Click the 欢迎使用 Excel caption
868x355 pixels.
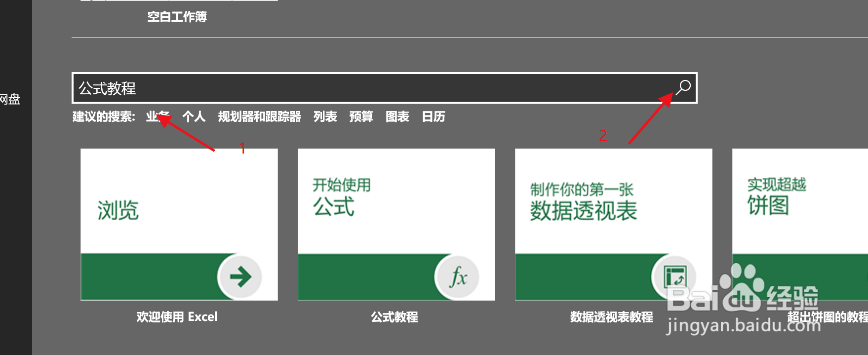click(177, 317)
